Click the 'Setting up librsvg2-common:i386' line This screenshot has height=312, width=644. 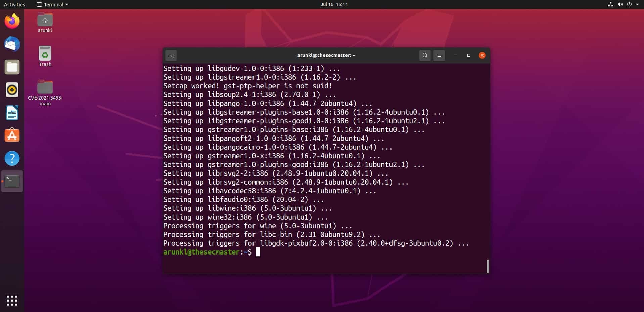[x=286, y=182]
